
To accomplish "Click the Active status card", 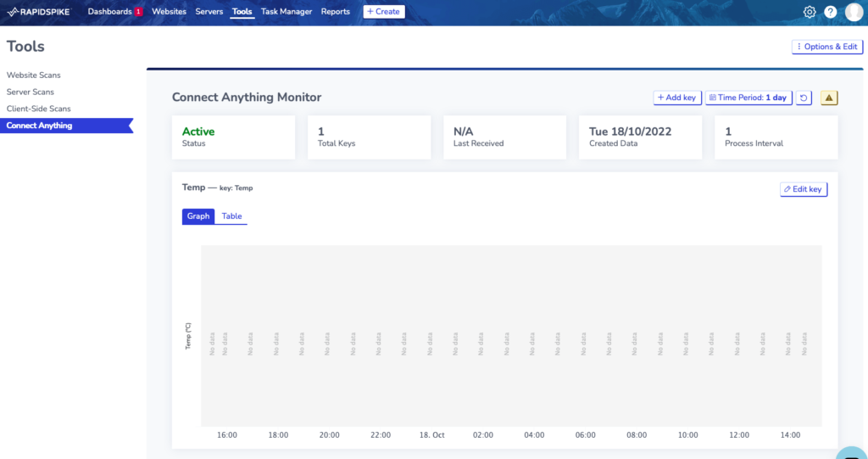I will tap(233, 137).
